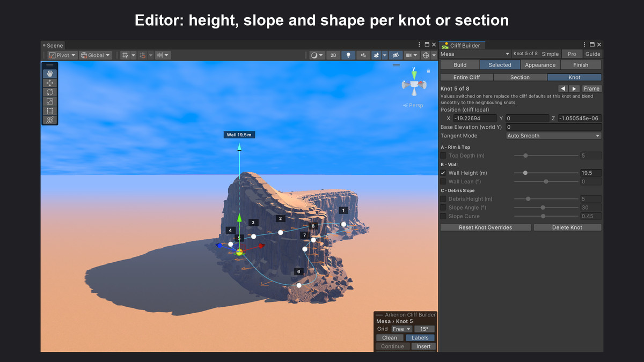The image size is (644, 362).
Task: Select the combined Transform tool
Action: pyautogui.click(x=50, y=120)
